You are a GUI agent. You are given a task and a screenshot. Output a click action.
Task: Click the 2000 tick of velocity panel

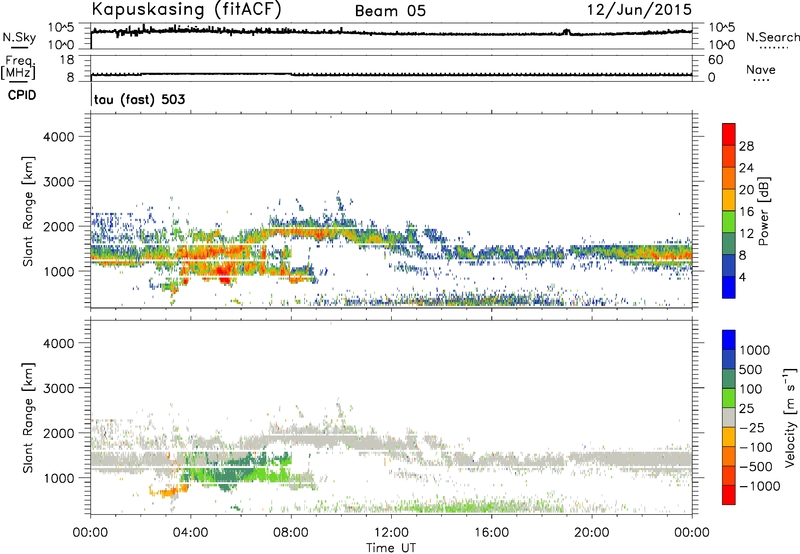[x=58, y=433]
